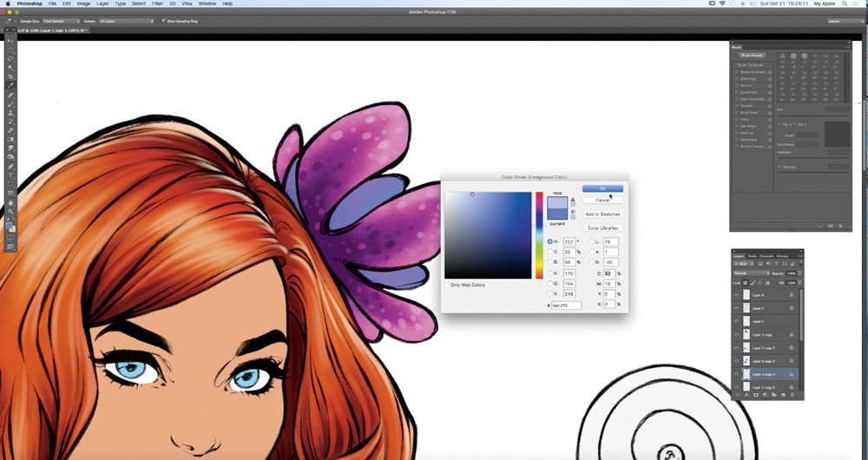868x460 pixels.
Task: Select the Eyedropper tool in toolbar
Action: (10, 85)
